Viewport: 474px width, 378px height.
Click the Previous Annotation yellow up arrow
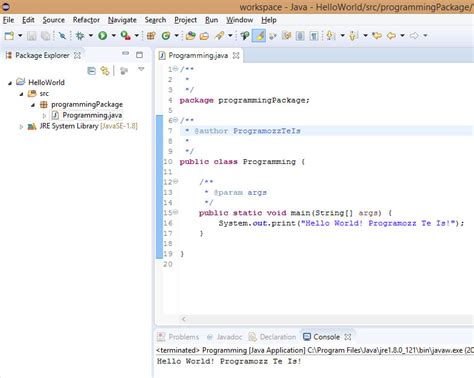[x=353, y=36]
